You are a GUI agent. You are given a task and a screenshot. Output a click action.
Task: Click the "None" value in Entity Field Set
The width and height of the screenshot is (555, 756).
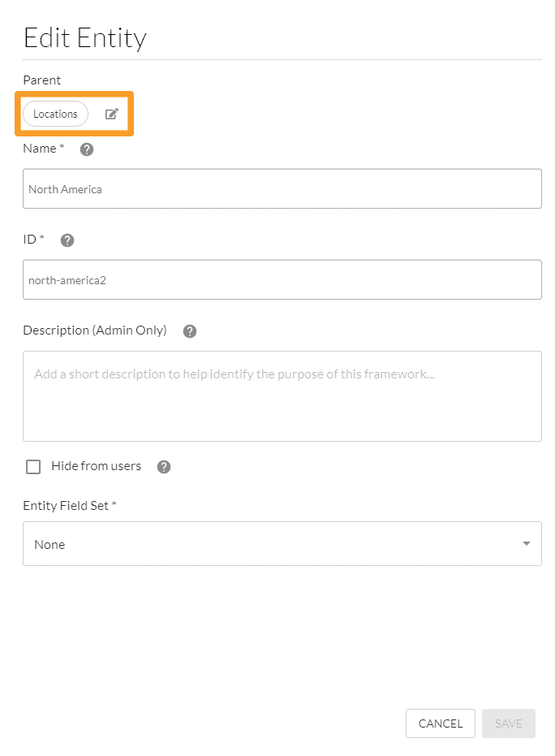click(49, 545)
